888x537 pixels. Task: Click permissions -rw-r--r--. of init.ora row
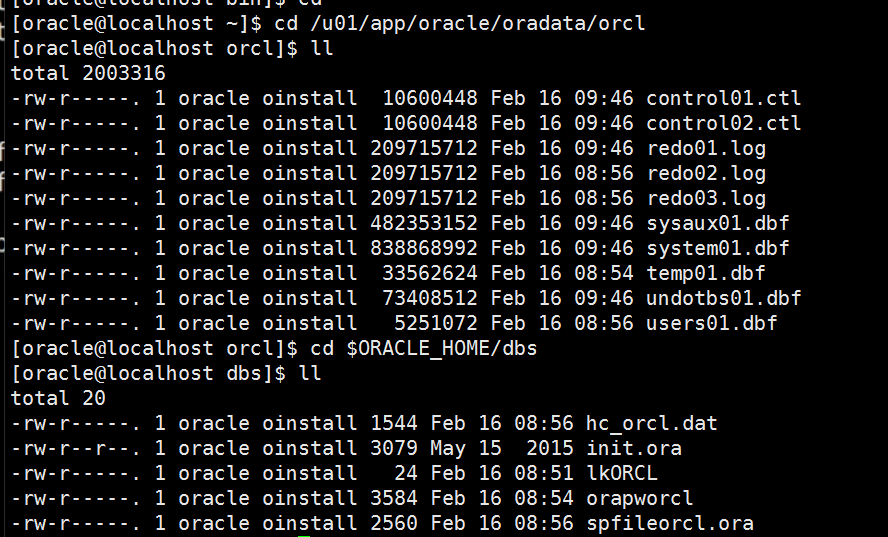point(76,448)
